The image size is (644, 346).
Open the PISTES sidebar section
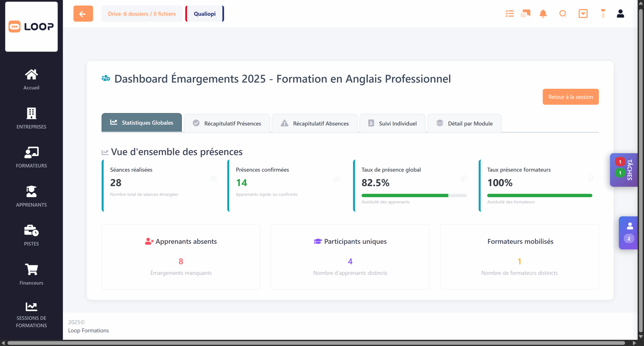31,235
